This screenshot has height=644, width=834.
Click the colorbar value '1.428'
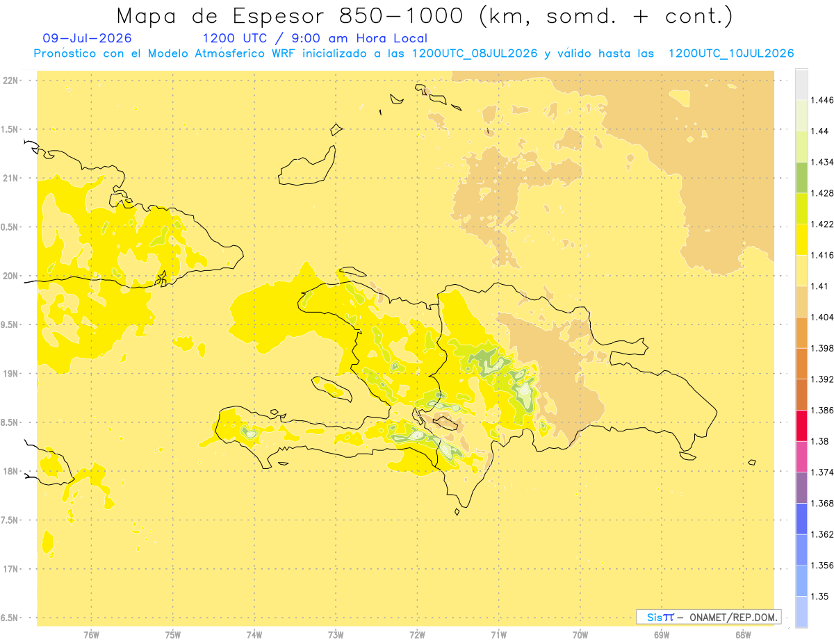[x=821, y=193]
